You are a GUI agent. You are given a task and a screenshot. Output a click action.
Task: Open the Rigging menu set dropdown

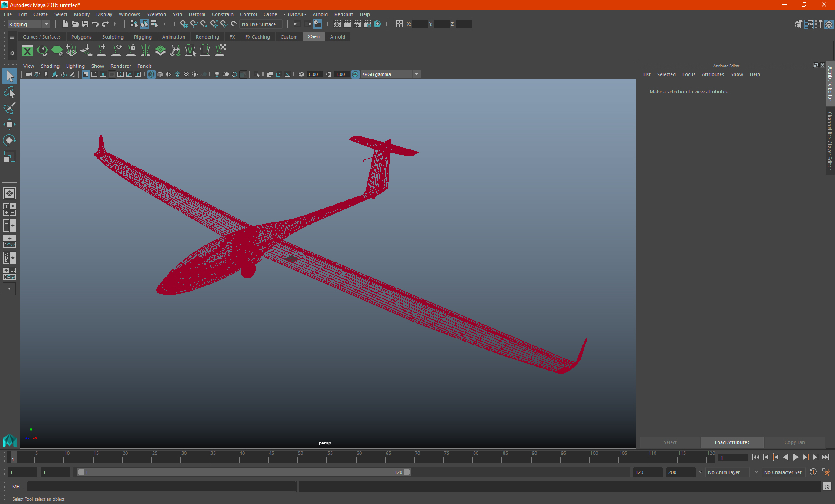pyautogui.click(x=29, y=24)
